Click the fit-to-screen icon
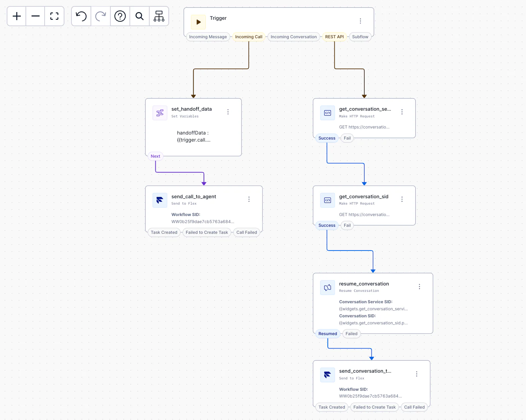 (54, 16)
